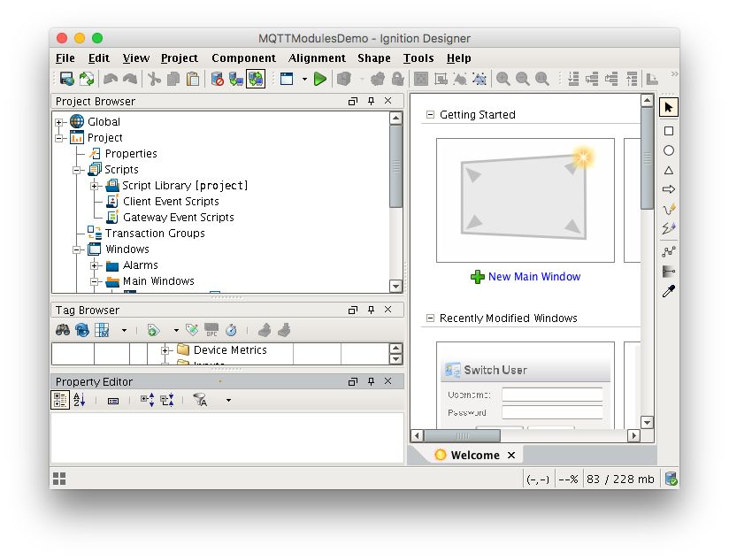Click the Switch User window thumbnail
The image size is (729, 560).
click(x=526, y=385)
